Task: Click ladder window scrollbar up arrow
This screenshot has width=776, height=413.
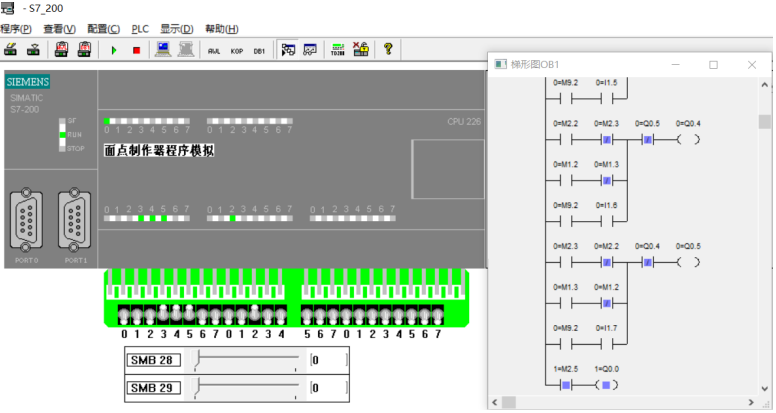Action: pyautogui.click(x=765, y=85)
